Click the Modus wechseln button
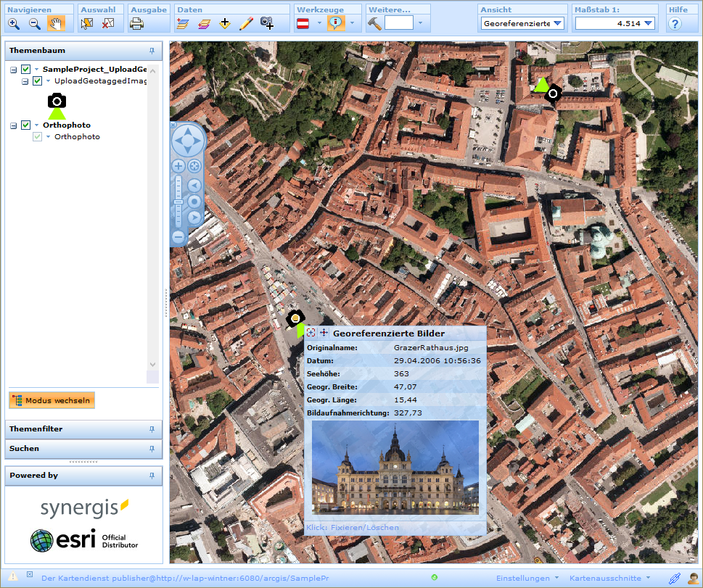 click(x=51, y=399)
